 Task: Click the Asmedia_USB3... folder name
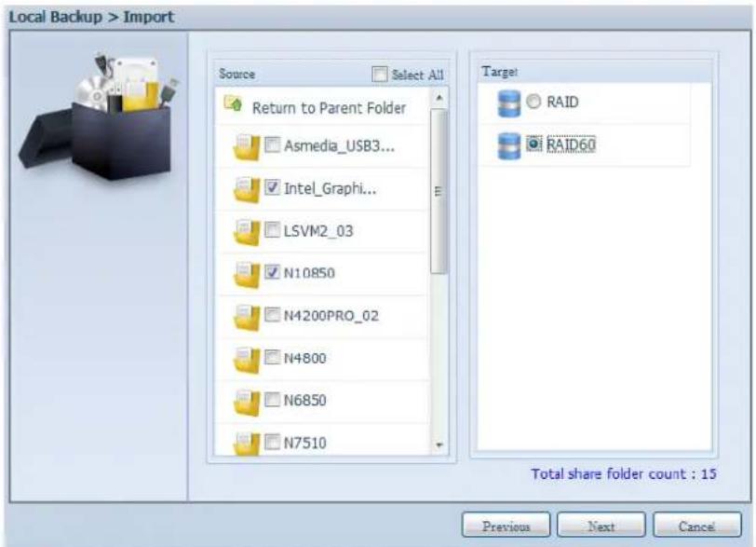click(340, 145)
